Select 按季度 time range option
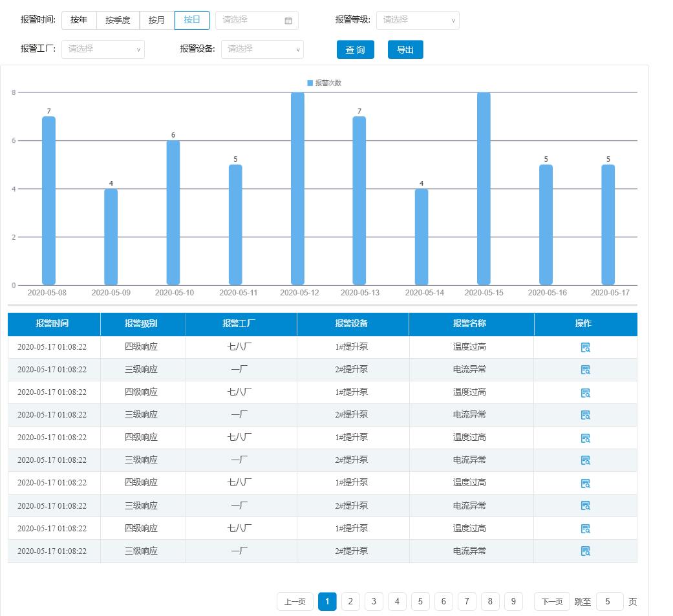673x616 pixels. 118,20
